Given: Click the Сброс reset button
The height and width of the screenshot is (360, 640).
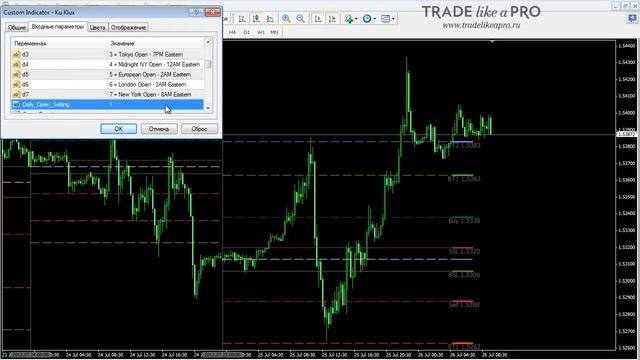Looking at the screenshot, I should click(x=199, y=129).
